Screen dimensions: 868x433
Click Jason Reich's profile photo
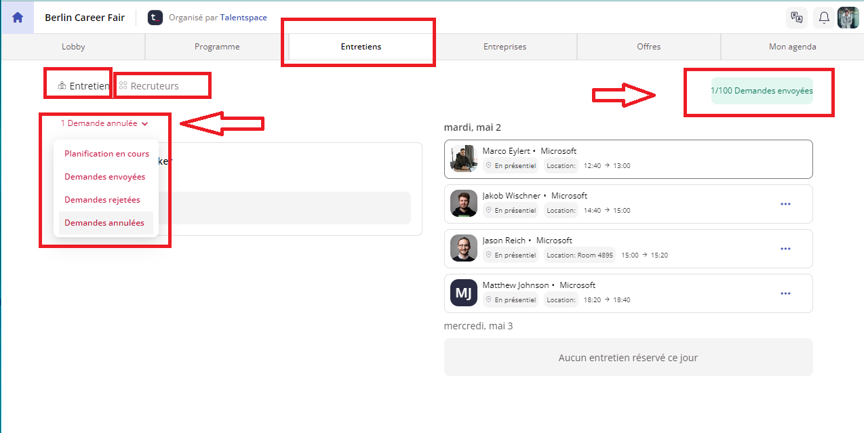click(464, 248)
